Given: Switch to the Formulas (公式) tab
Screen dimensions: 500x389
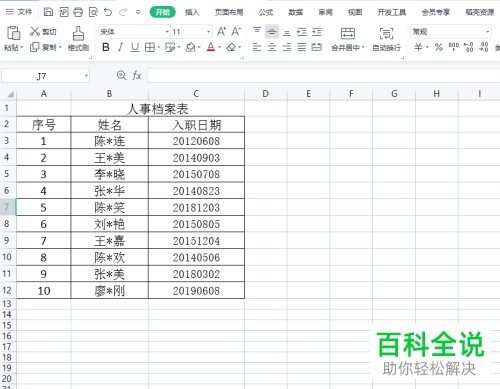Looking at the screenshot, I should 266,12.
